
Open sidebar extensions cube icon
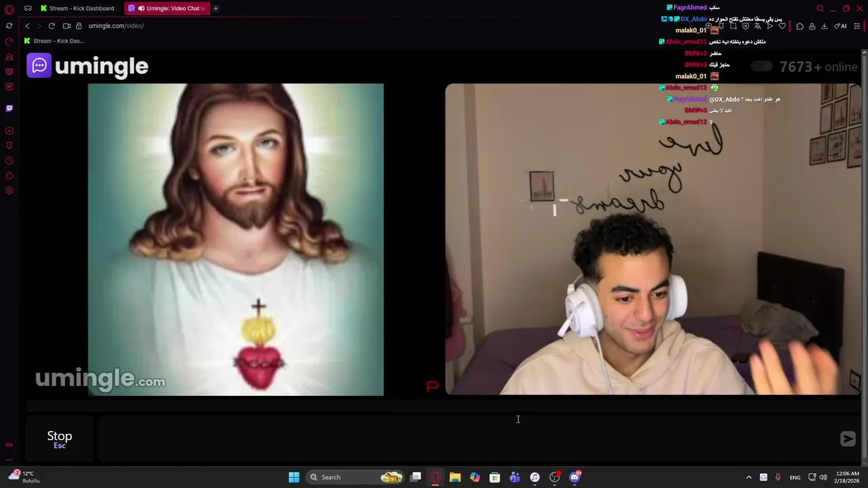(9, 176)
